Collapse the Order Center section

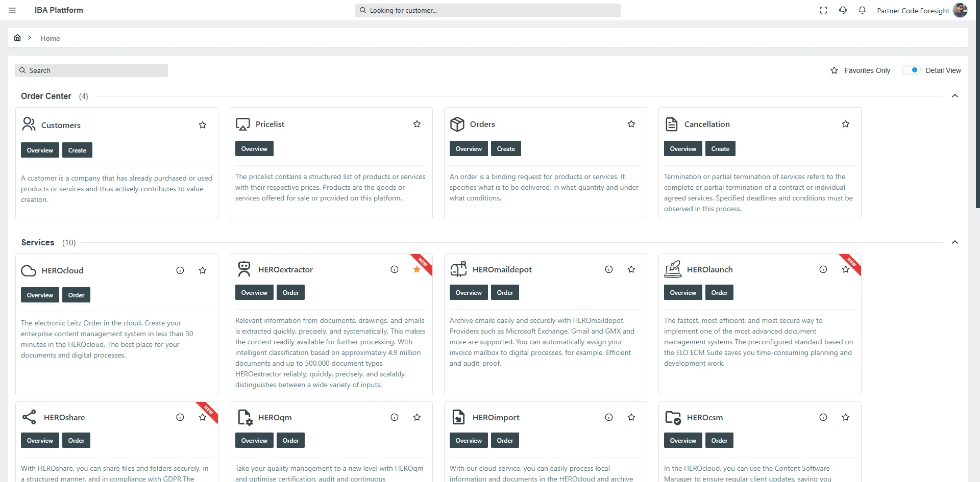(x=955, y=96)
